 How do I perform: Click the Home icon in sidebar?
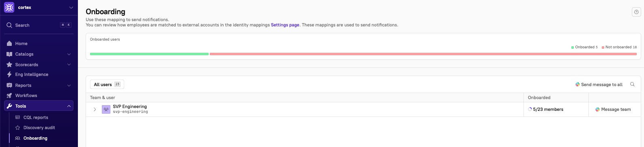click(9, 43)
